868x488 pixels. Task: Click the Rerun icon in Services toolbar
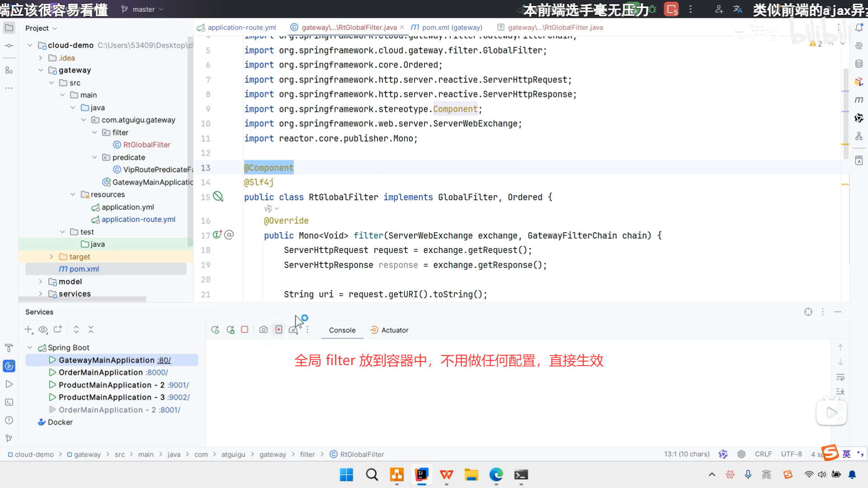click(x=215, y=330)
